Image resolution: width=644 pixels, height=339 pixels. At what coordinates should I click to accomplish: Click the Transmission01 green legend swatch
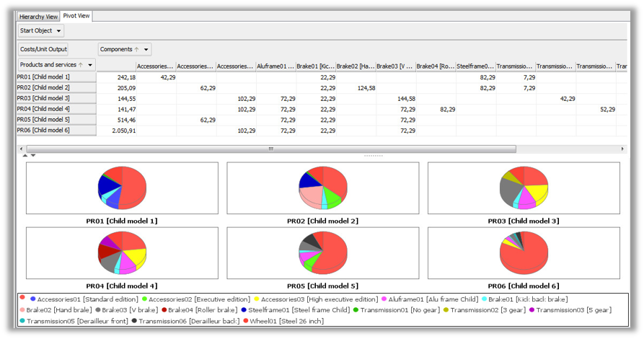click(356, 310)
